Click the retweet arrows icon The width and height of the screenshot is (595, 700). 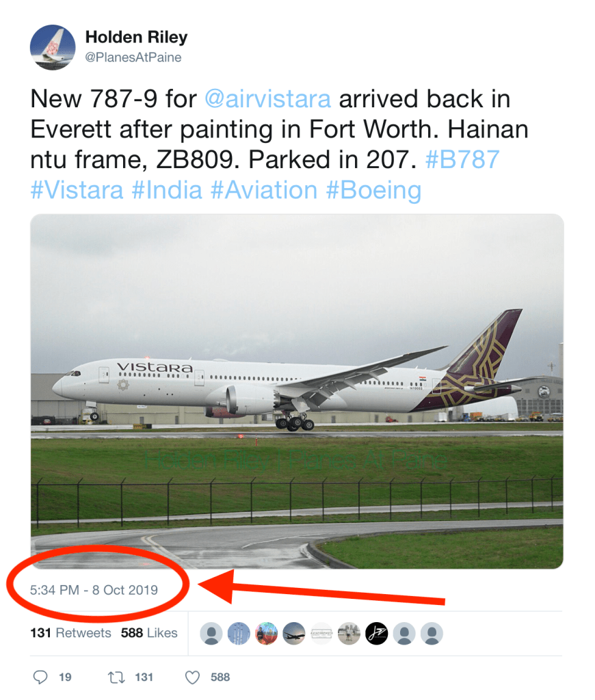click(x=116, y=677)
